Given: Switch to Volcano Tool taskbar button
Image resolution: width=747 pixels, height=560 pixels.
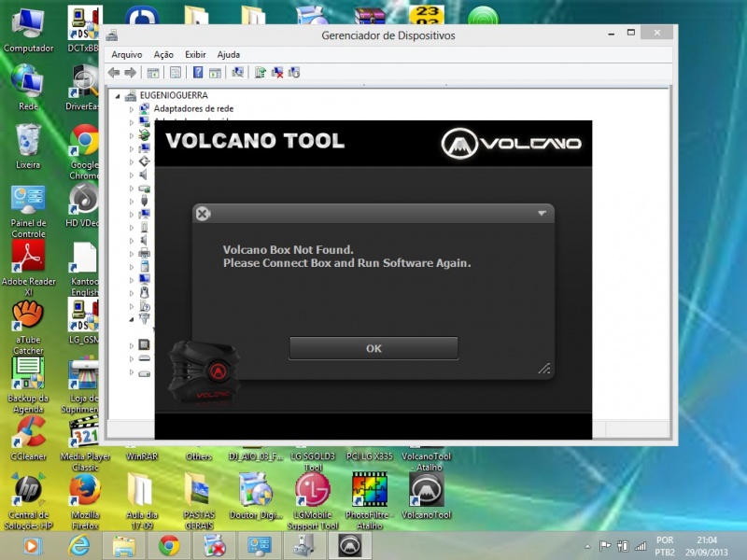Looking at the screenshot, I should click(x=350, y=546).
